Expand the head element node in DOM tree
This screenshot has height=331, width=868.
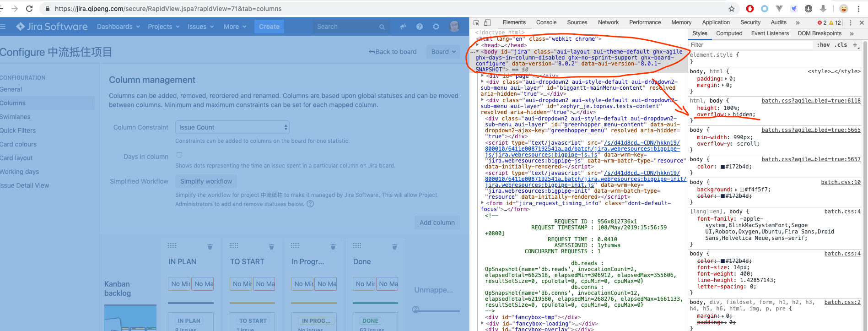(x=478, y=45)
